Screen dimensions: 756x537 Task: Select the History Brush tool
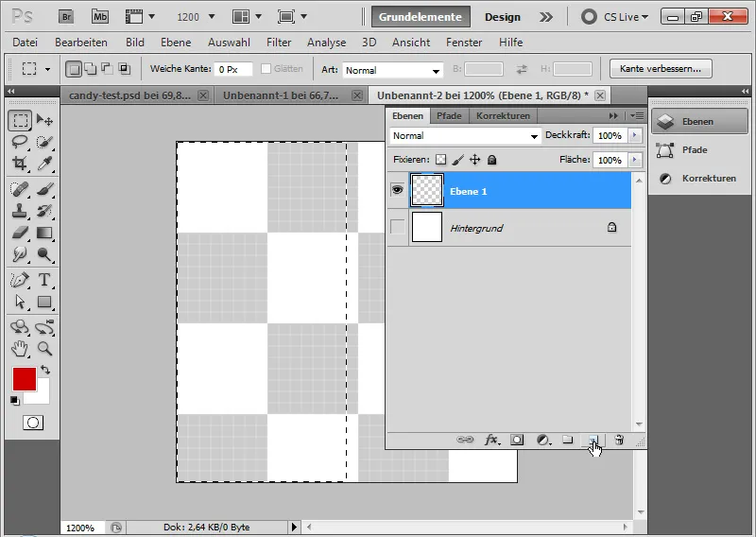tap(44, 211)
